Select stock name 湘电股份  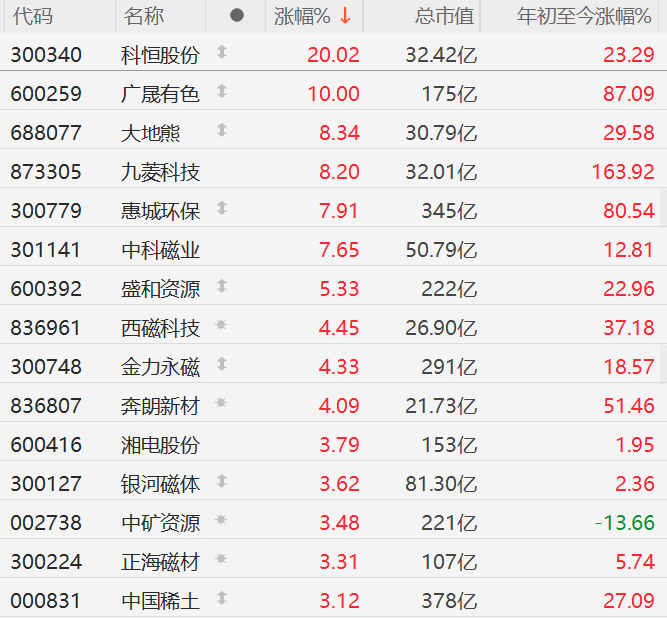pyautogui.click(x=160, y=445)
